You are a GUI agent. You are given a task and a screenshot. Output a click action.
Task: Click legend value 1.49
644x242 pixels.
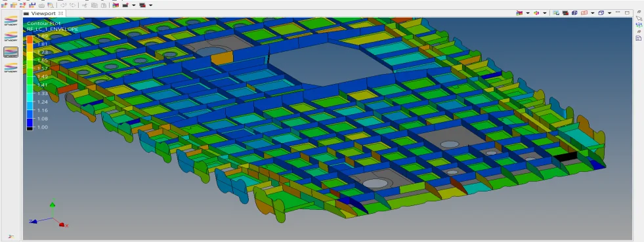coord(42,77)
